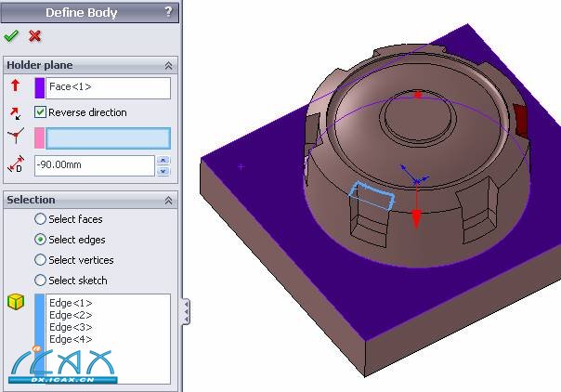This screenshot has height=392, width=561.
Task: Toggle the Reverse direction checkbox
Action: (40, 112)
